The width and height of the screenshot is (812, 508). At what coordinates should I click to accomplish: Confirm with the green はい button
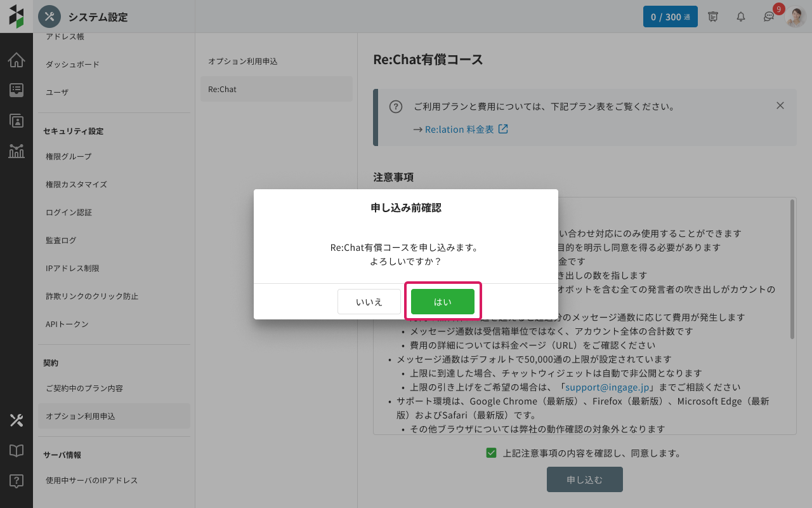[x=443, y=302]
